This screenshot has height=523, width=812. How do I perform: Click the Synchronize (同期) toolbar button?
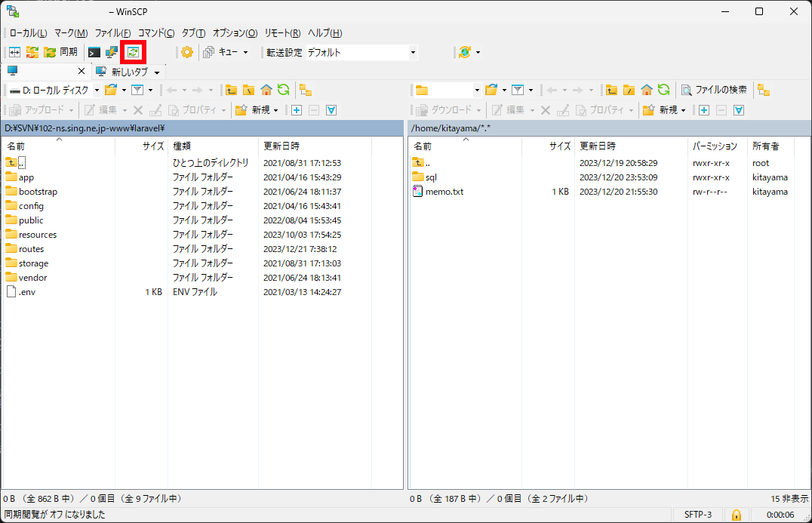click(61, 52)
